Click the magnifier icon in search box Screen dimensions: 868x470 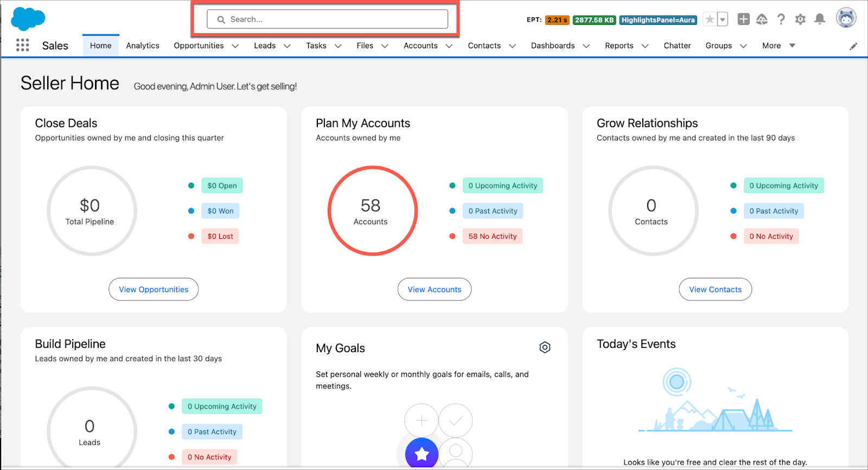[x=221, y=20]
